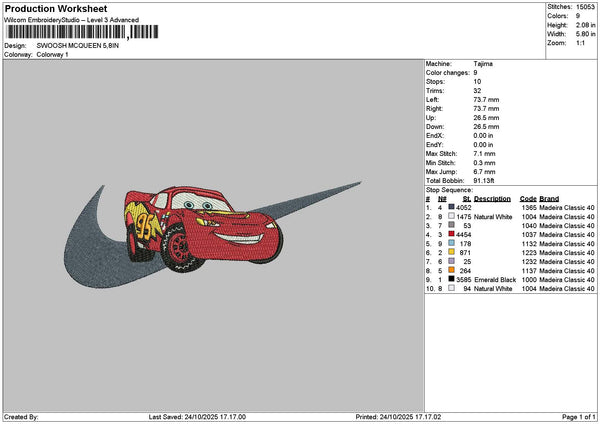Click the lavender swatch for stop 7
The width and height of the screenshot is (600, 424).
pyautogui.click(x=452, y=261)
